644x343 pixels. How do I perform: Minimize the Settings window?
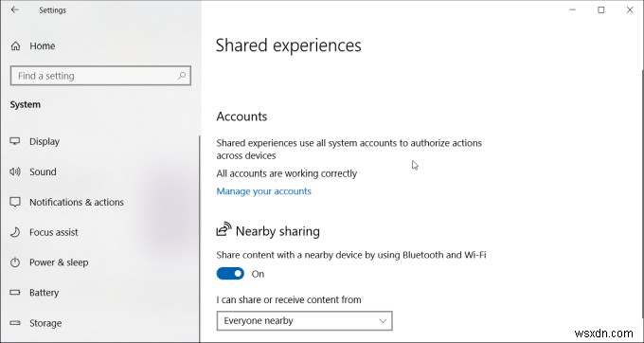[x=573, y=9]
